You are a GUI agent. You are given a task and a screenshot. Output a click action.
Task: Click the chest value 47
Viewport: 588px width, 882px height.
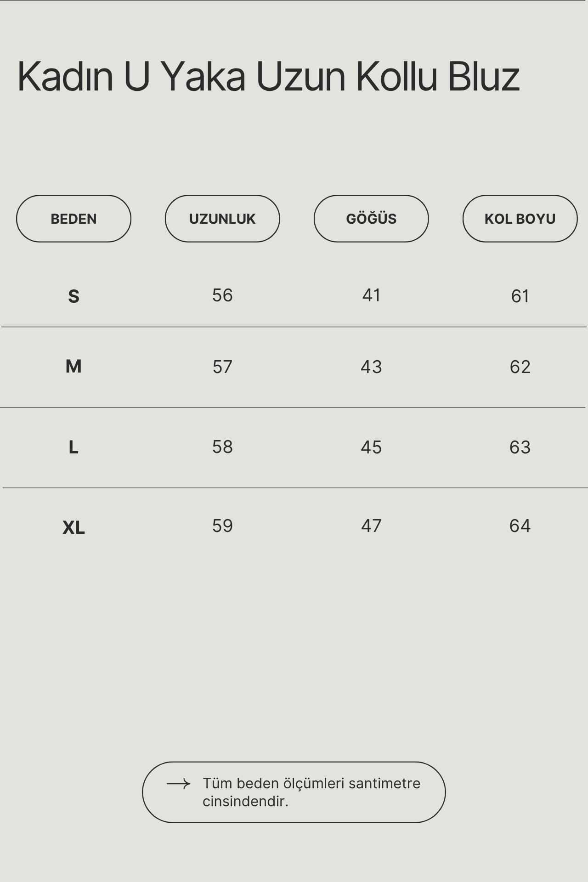371,526
